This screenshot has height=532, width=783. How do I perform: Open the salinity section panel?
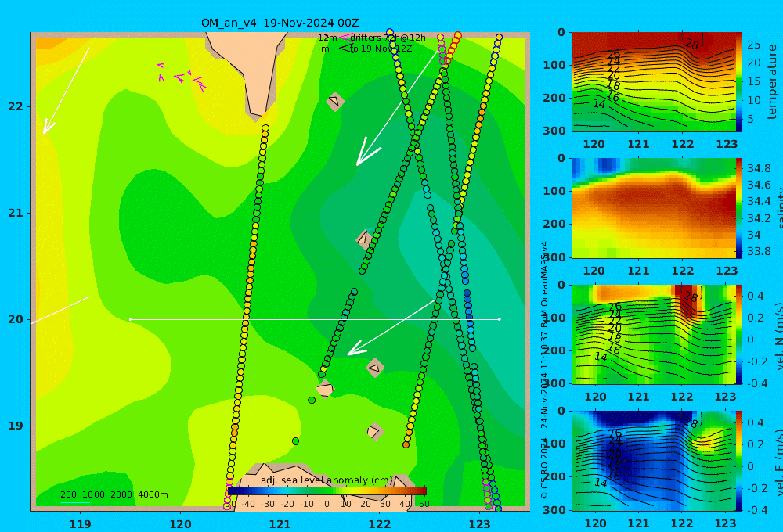click(654, 207)
